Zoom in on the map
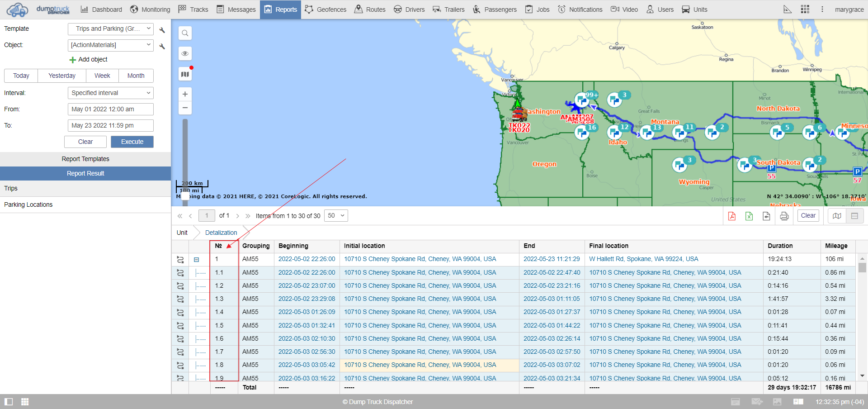 click(x=185, y=94)
